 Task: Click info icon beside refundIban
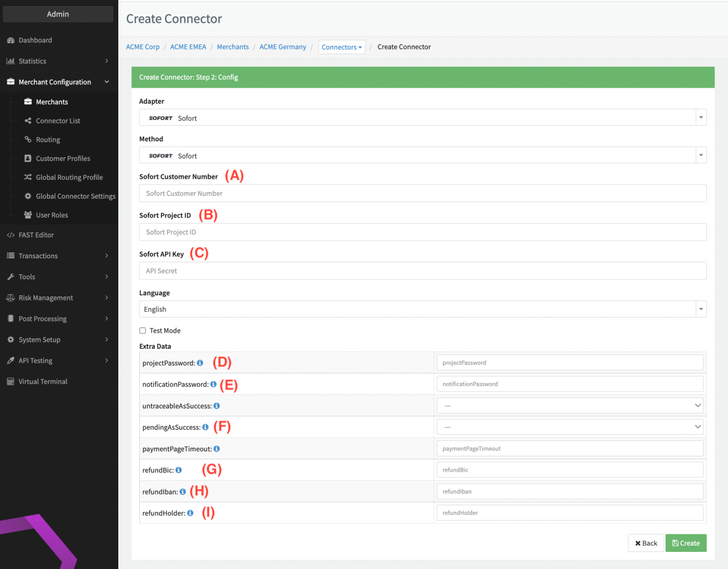183,492
